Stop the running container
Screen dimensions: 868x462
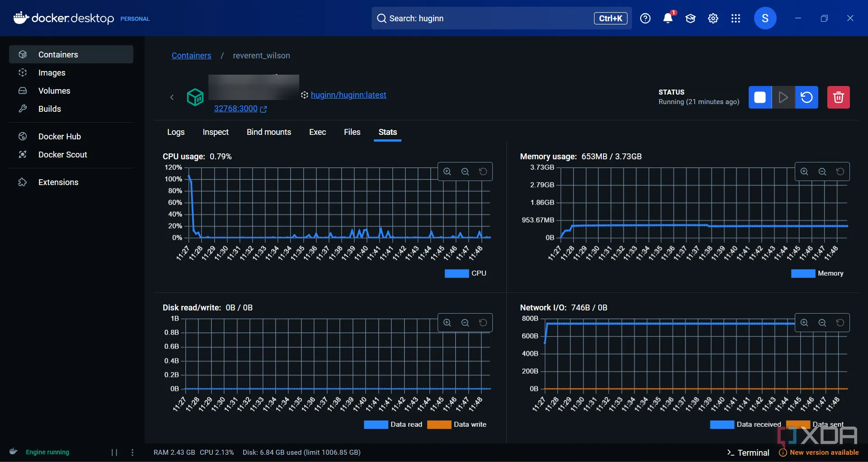click(x=760, y=97)
